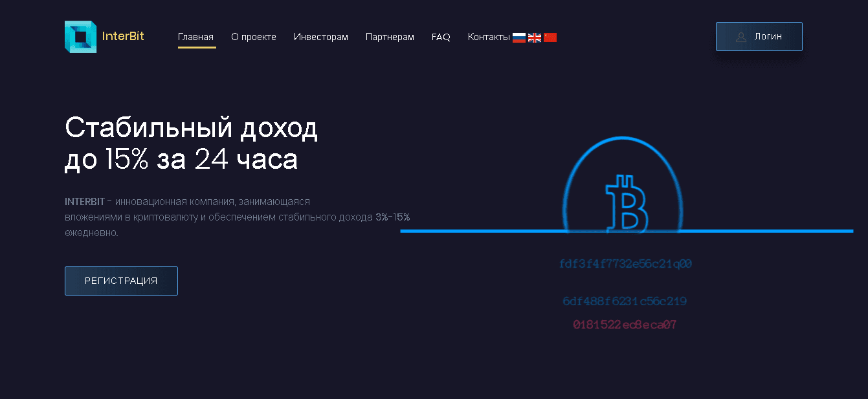Screen dimensions: 868x399
Task: Go to the О проекте page
Action: (x=254, y=37)
